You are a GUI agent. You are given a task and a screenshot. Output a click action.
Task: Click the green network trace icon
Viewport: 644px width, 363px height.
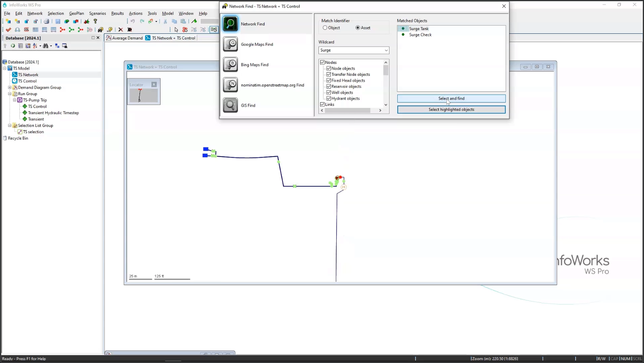click(72, 30)
